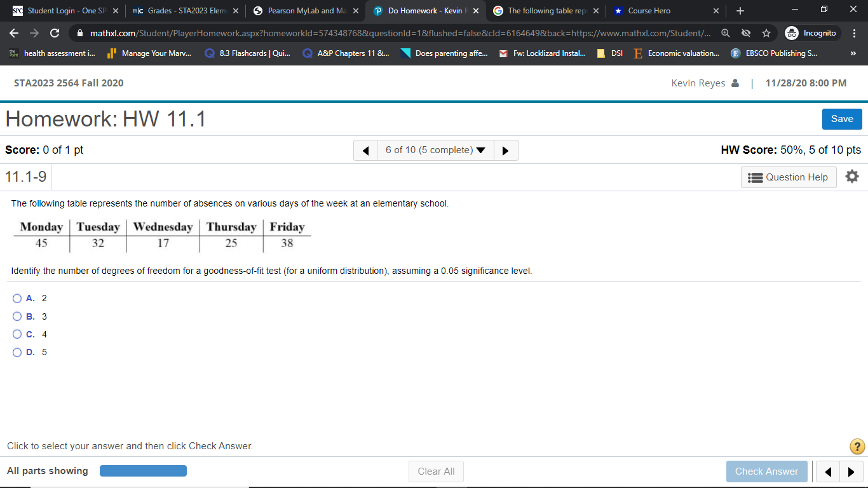Open the question settings gear icon

pyautogui.click(x=852, y=177)
